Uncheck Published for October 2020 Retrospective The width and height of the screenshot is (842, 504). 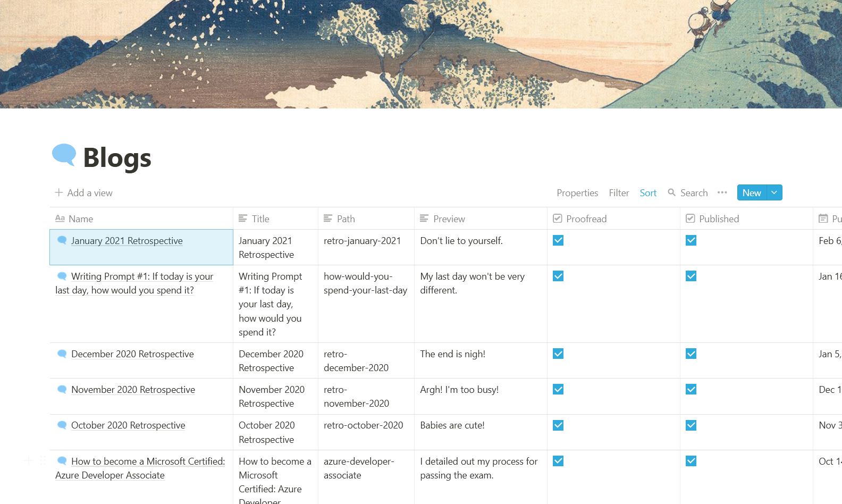691,425
